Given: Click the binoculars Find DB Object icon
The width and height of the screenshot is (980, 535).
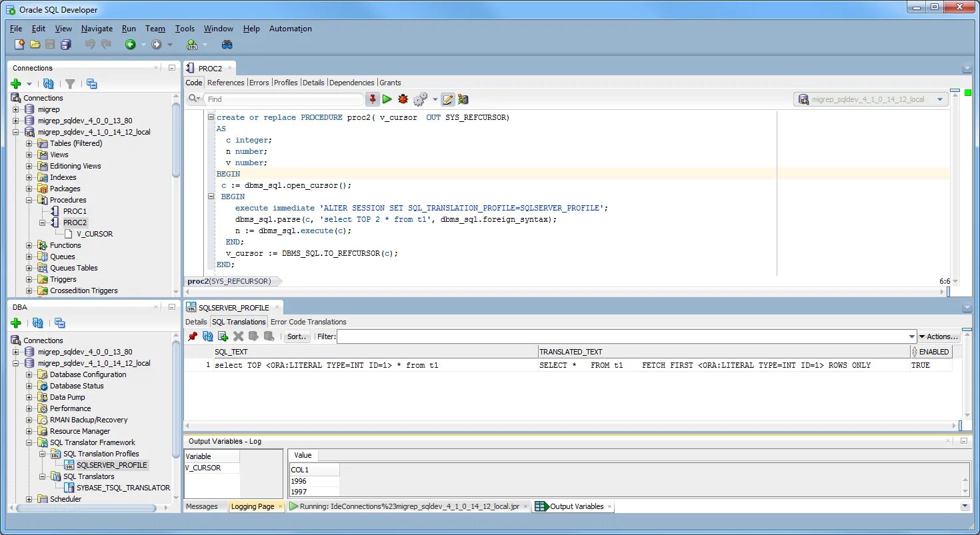Looking at the screenshot, I should point(227,45).
